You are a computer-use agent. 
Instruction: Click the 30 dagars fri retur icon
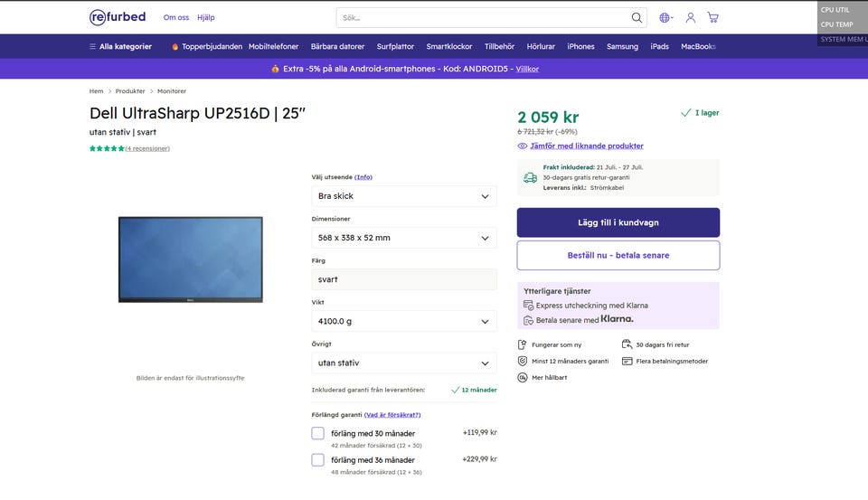coord(627,344)
